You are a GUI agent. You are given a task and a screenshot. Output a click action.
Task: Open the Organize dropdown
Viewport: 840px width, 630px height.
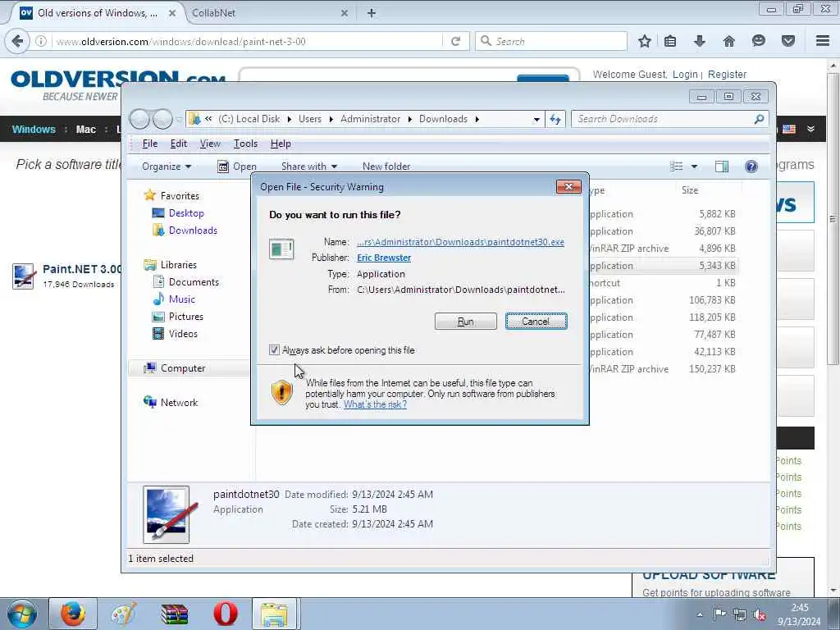[x=167, y=167]
